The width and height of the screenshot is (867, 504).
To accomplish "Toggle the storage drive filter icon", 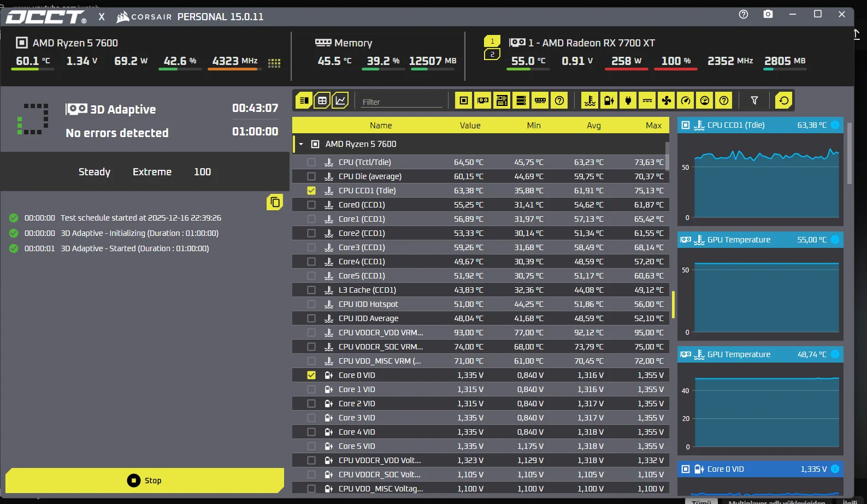I will click(521, 100).
